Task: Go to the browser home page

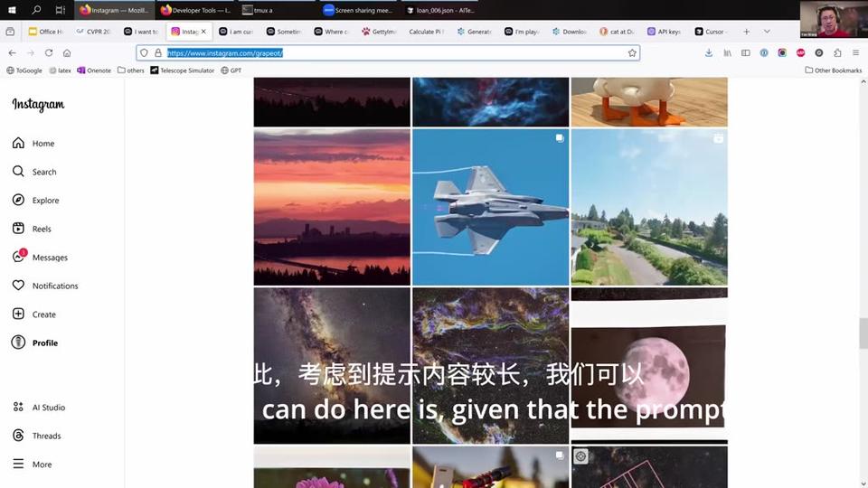Action: pos(67,53)
